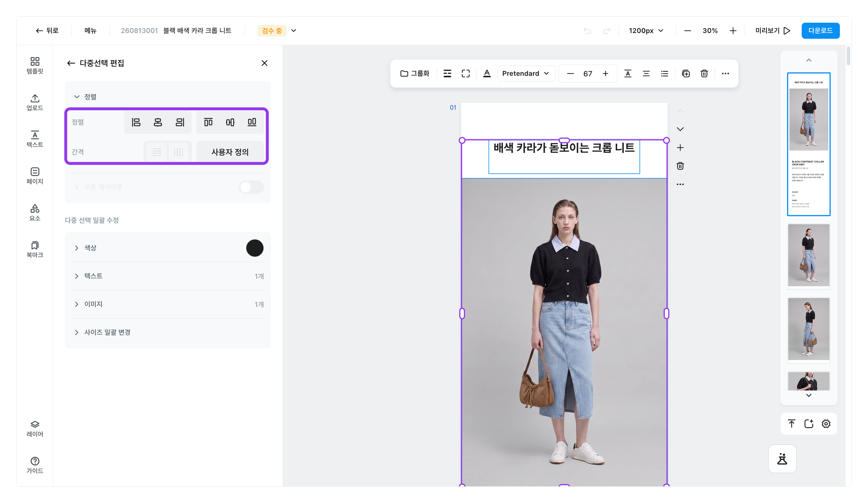Open the 레이어 panel
The height and width of the screenshot is (503, 868).
pyautogui.click(x=35, y=429)
